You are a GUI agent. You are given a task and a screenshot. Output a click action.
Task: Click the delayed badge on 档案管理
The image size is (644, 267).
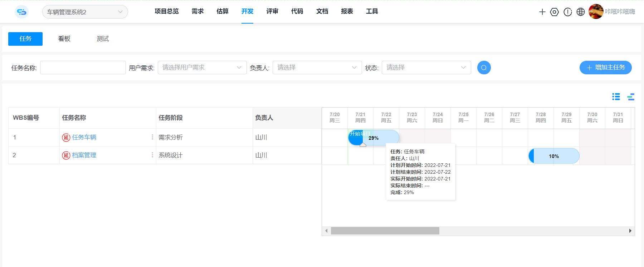[x=66, y=155]
